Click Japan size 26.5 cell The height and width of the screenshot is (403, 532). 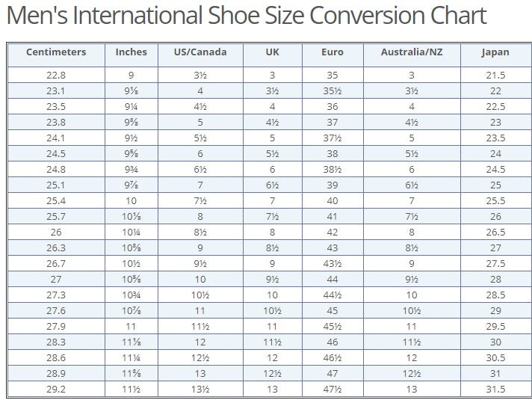click(495, 233)
